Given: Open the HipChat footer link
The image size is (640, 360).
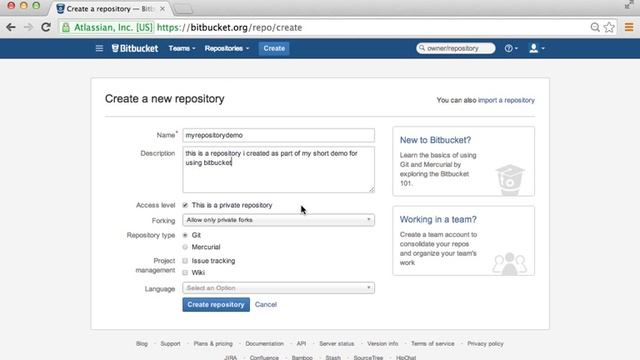Looking at the screenshot, I should click(x=406, y=357).
